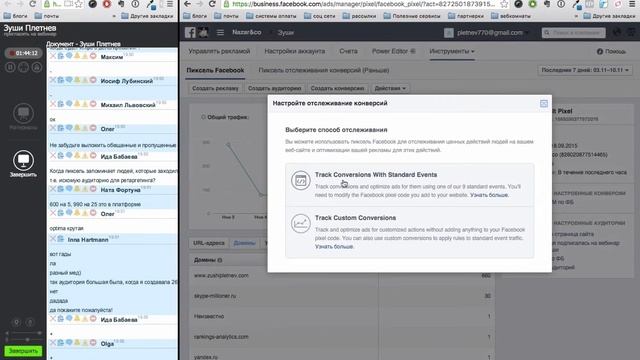Click the chart icon beside Custom Conversions

click(x=300, y=223)
